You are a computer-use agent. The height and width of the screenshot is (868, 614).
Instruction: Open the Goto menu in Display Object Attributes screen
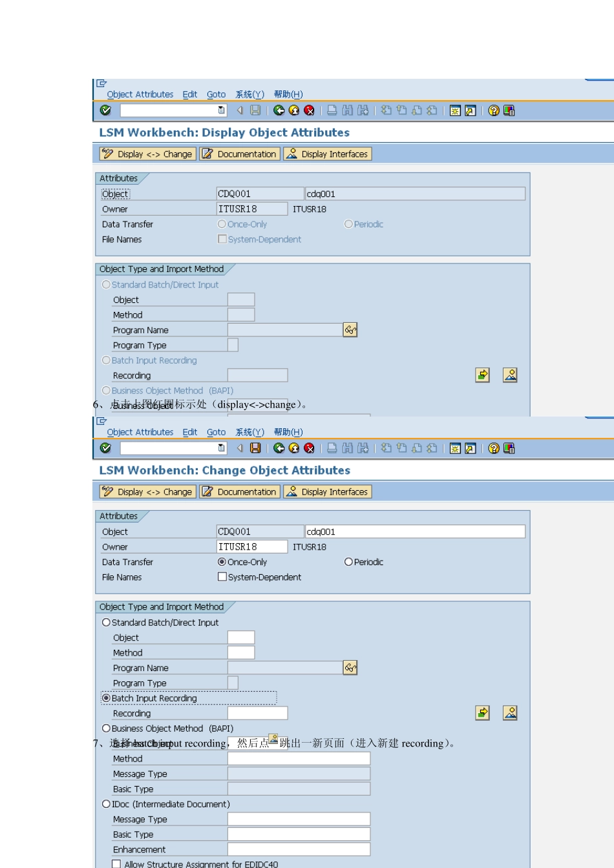tap(217, 94)
